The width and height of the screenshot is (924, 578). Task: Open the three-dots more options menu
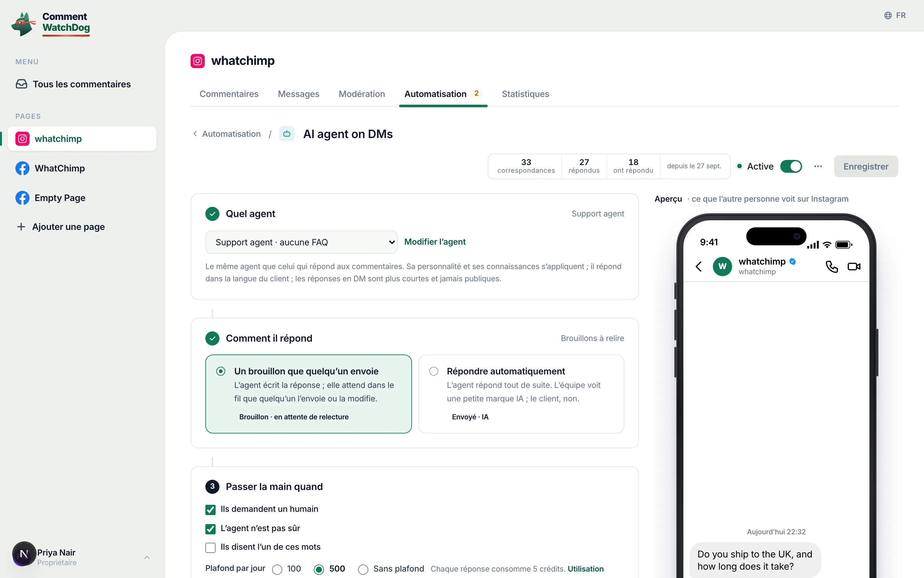pos(818,166)
